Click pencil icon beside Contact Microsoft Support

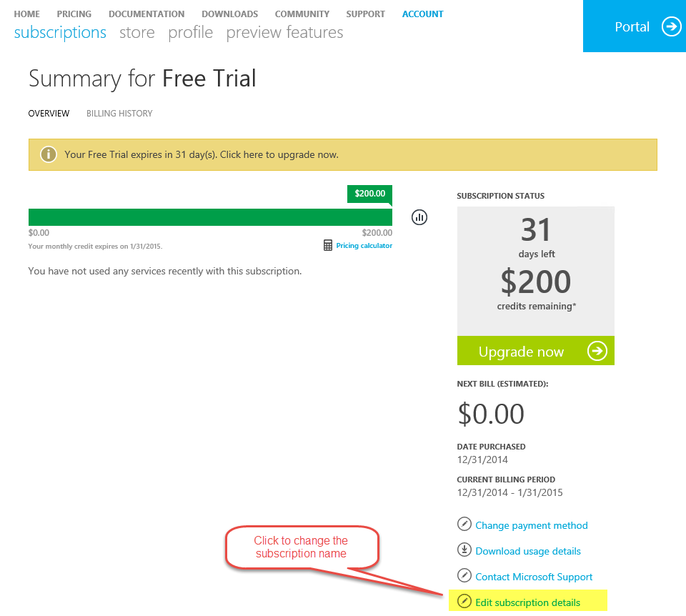[464, 576]
